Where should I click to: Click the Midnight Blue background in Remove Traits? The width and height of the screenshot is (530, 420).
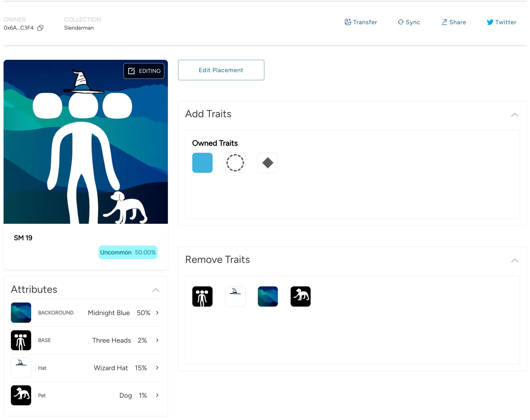point(268,296)
